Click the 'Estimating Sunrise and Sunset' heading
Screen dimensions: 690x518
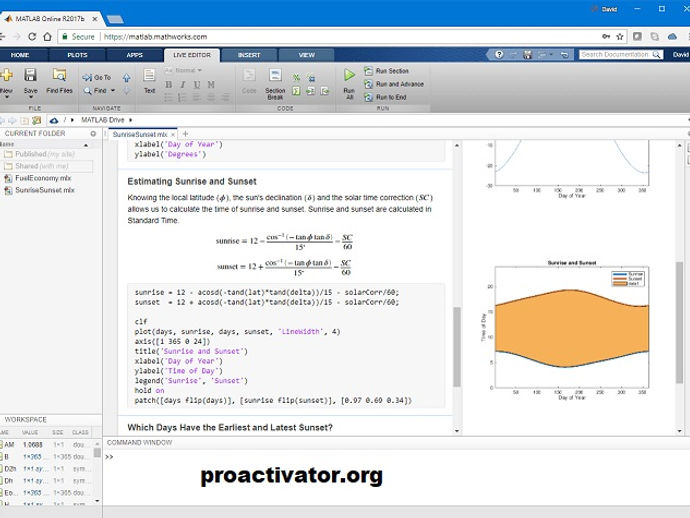(x=192, y=181)
